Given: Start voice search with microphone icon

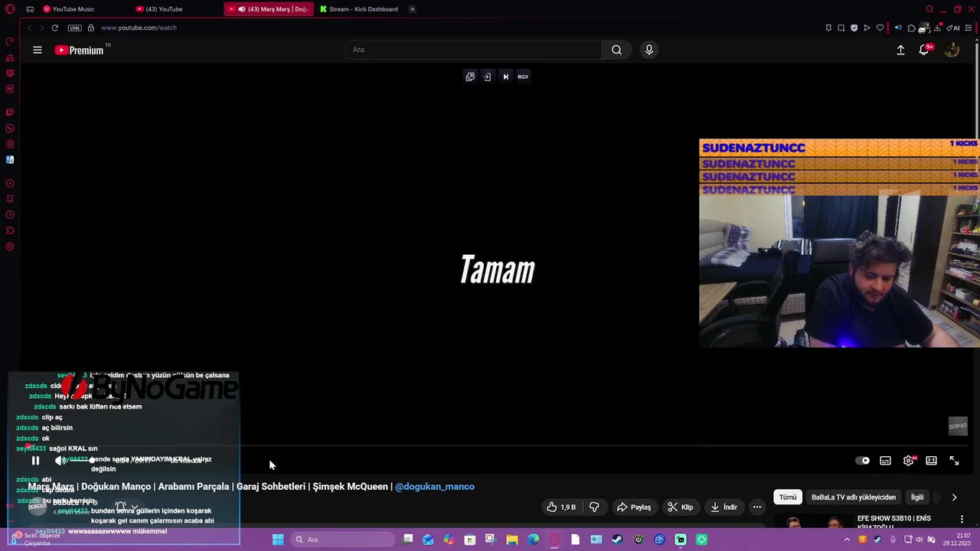Looking at the screenshot, I should click(x=649, y=50).
